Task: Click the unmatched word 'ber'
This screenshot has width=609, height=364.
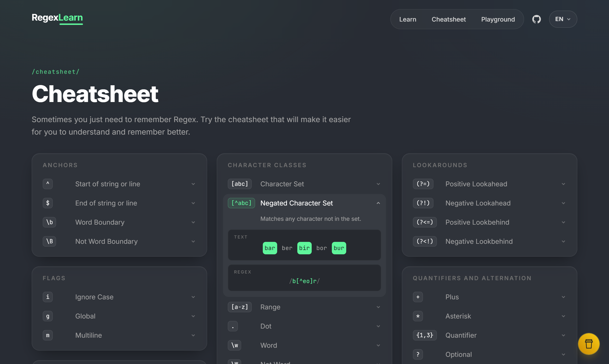Action: (287, 248)
